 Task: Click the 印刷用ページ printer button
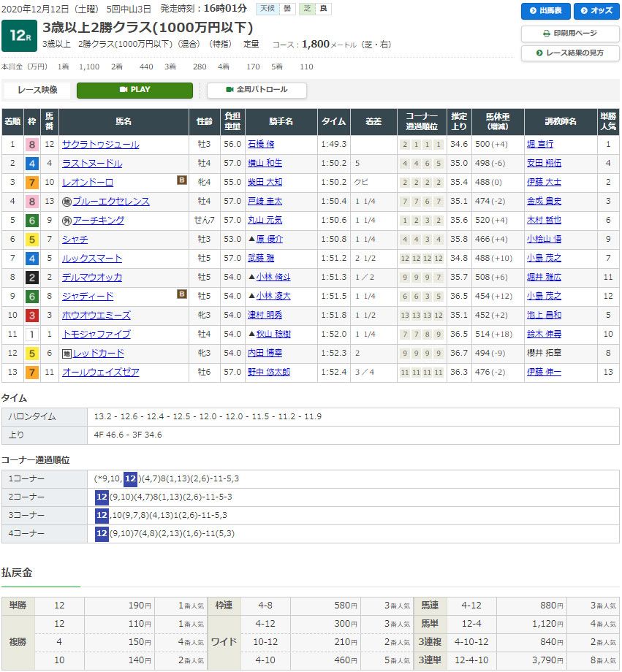(570, 34)
